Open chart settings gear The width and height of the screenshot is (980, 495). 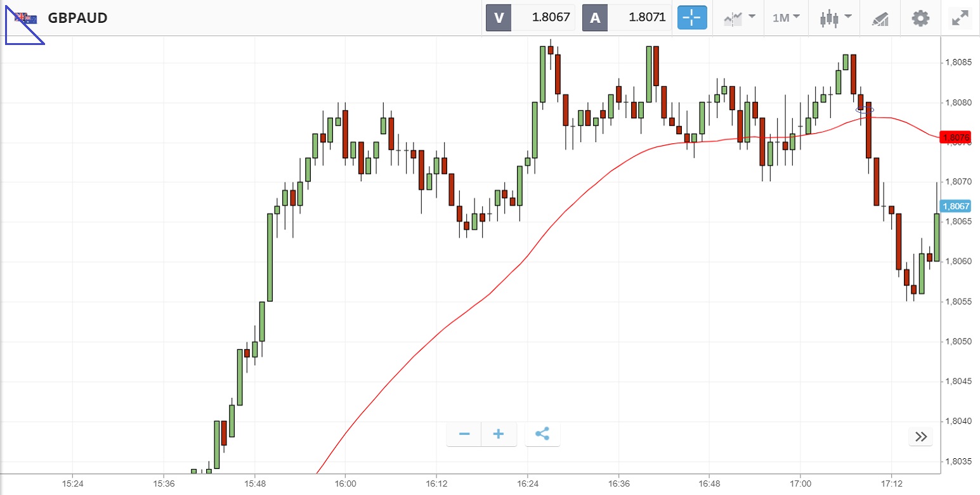[920, 18]
